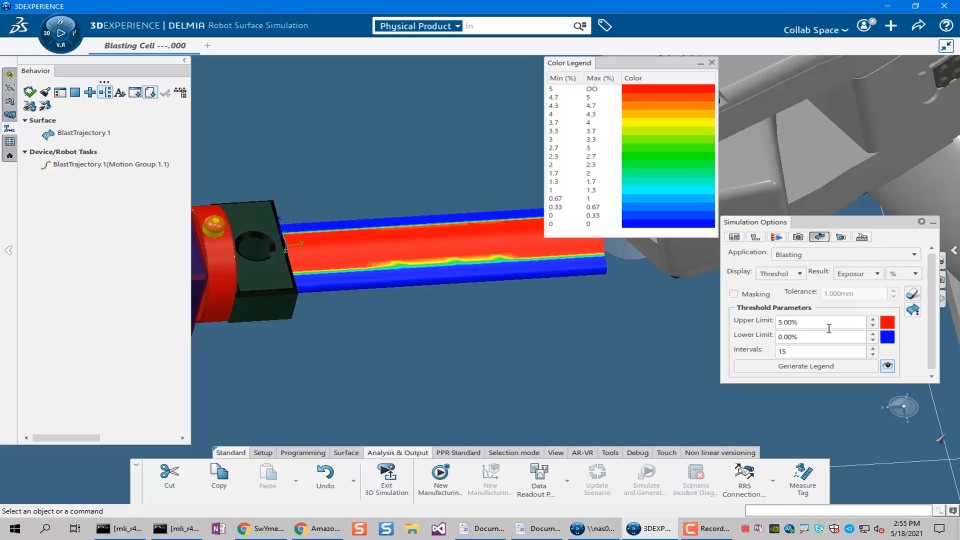Toggle legend visibility eye button

point(887,366)
